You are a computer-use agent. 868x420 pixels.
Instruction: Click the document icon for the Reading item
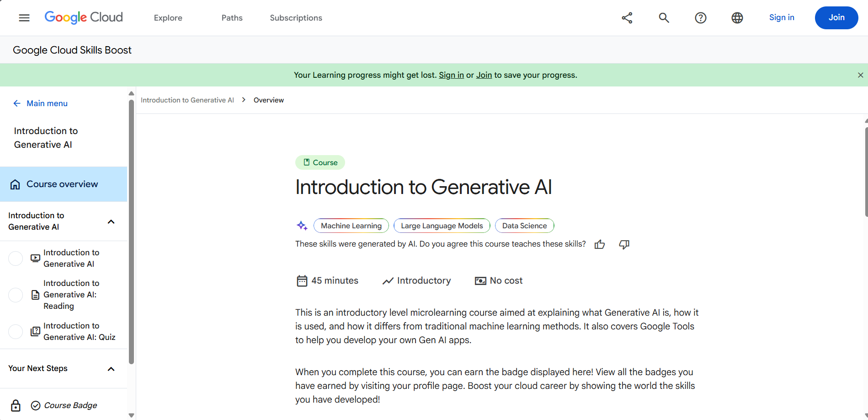click(x=35, y=295)
